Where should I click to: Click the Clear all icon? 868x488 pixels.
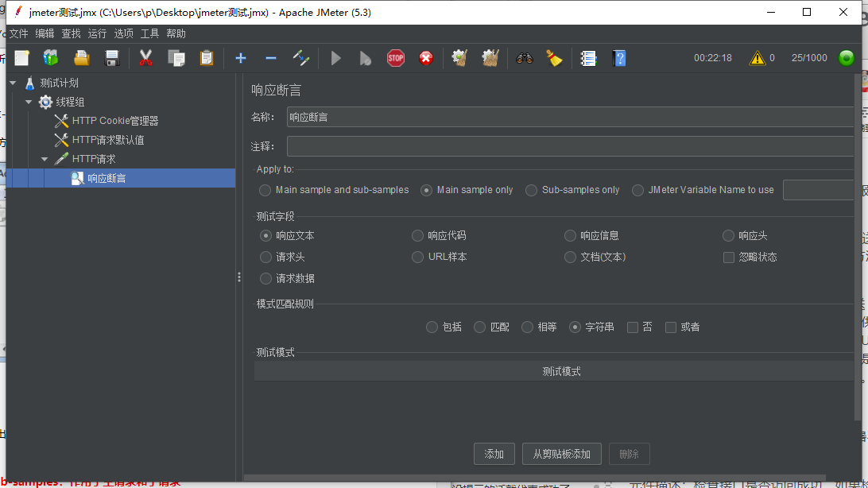(x=490, y=58)
